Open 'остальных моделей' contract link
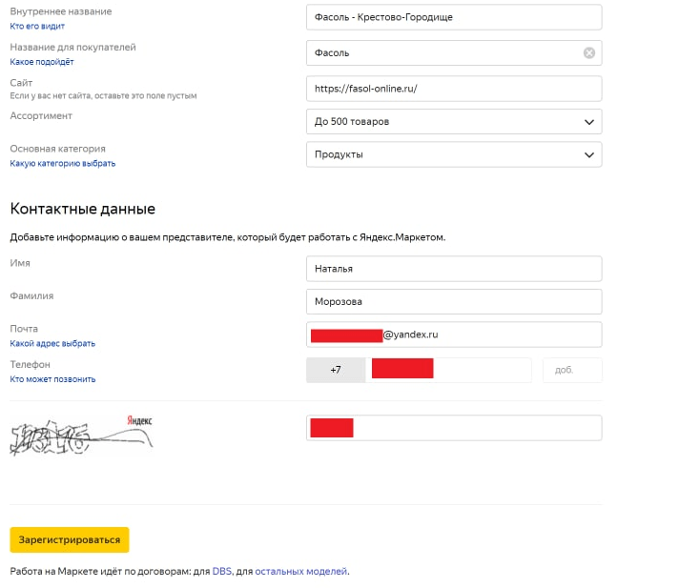The width and height of the screenshot is (700, 588). [x=300, y=572]
